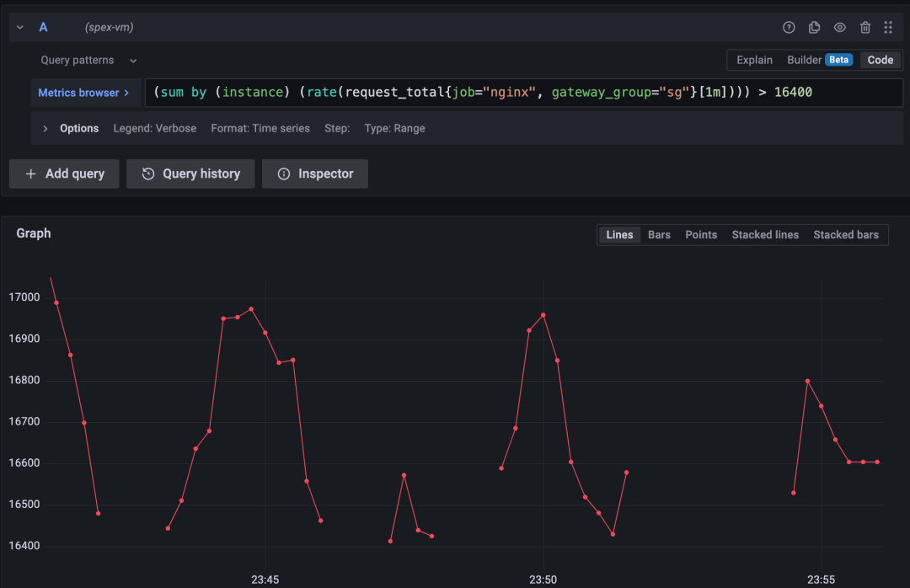The image size is (910, 588).
Task: Click the plus icon in Add query
Action: point(31,174)
